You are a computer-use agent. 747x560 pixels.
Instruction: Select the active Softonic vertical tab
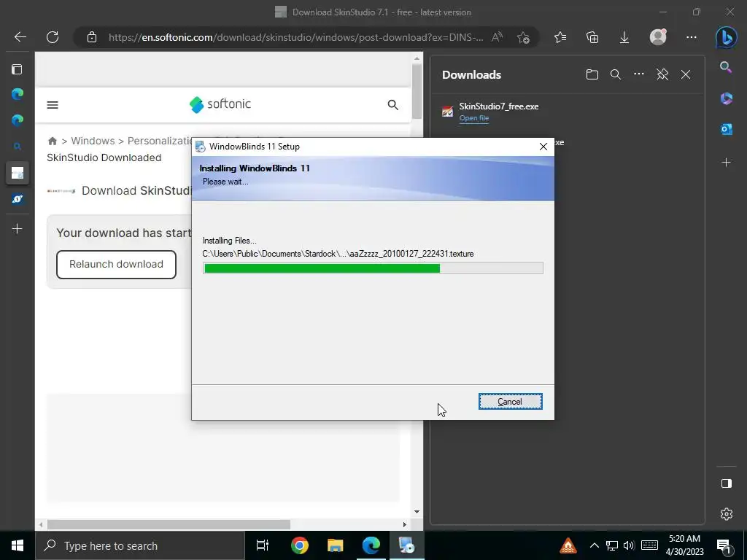[18, 173]
